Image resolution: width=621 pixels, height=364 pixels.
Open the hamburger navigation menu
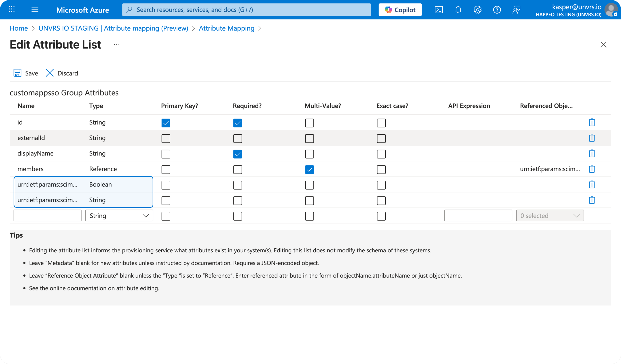click(35, 10)
